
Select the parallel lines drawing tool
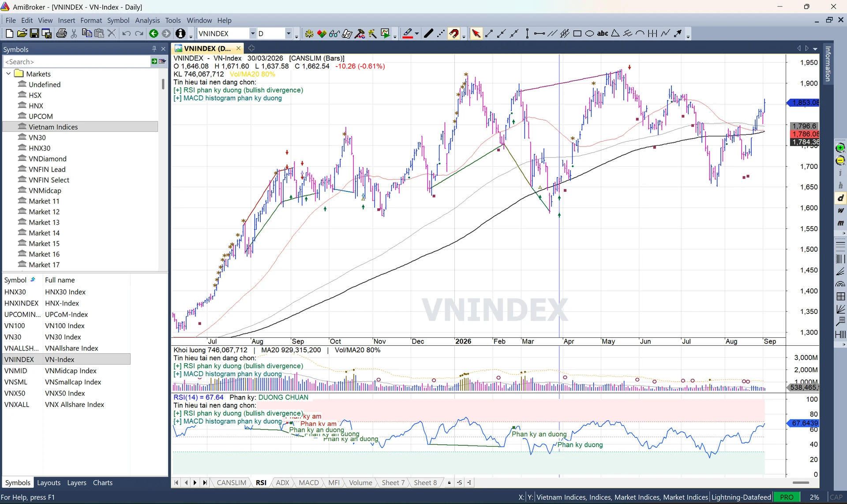click(x=552, y=34)
